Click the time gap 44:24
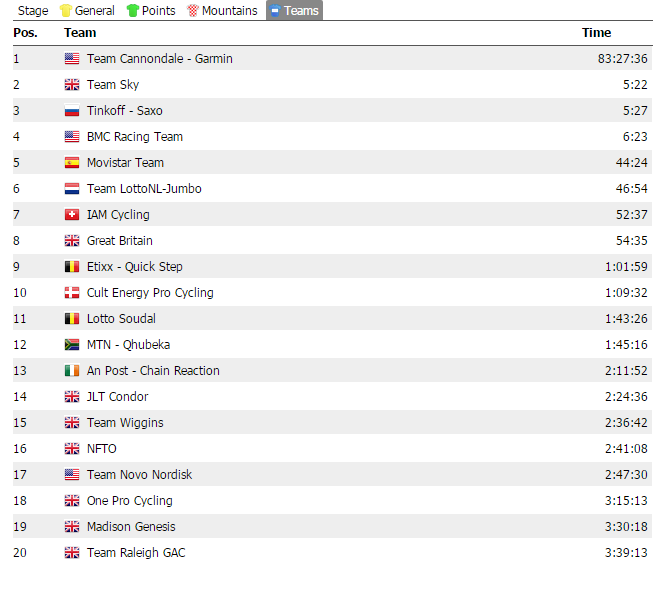The image size is (664, 597). (631, 163)
